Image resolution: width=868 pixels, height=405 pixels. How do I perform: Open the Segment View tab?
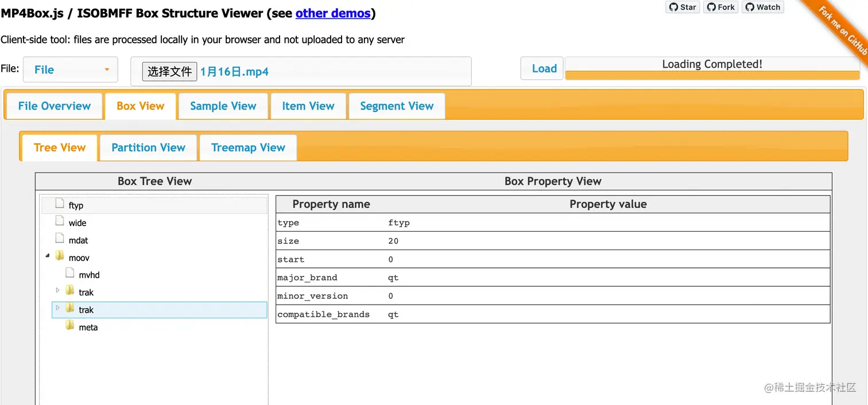point(397,106)
